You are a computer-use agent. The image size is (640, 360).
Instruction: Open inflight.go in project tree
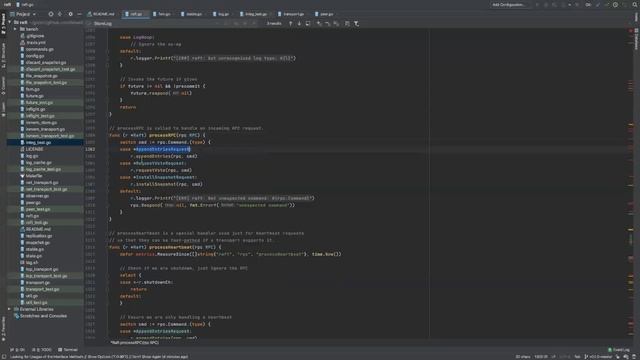pos(33,109)
